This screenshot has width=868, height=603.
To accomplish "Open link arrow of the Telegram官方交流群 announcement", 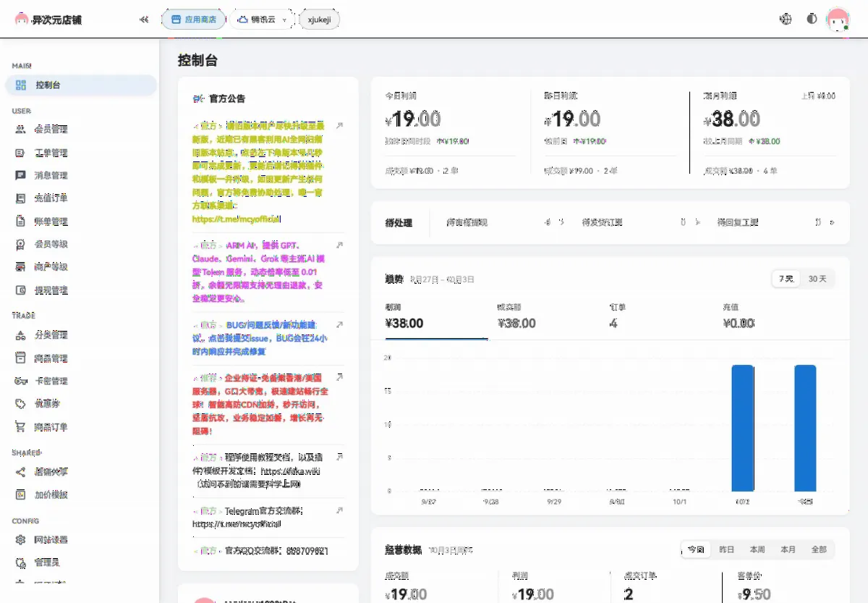I will 340,510.
